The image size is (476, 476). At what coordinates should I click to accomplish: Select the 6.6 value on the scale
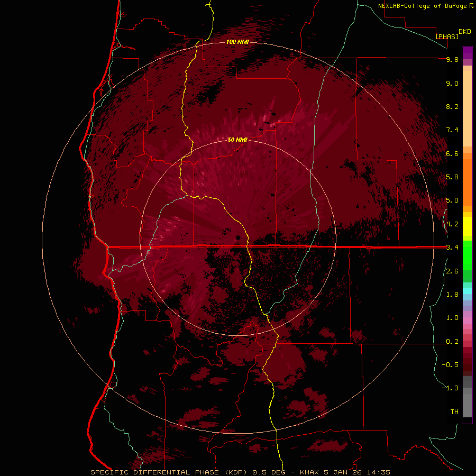452,153
